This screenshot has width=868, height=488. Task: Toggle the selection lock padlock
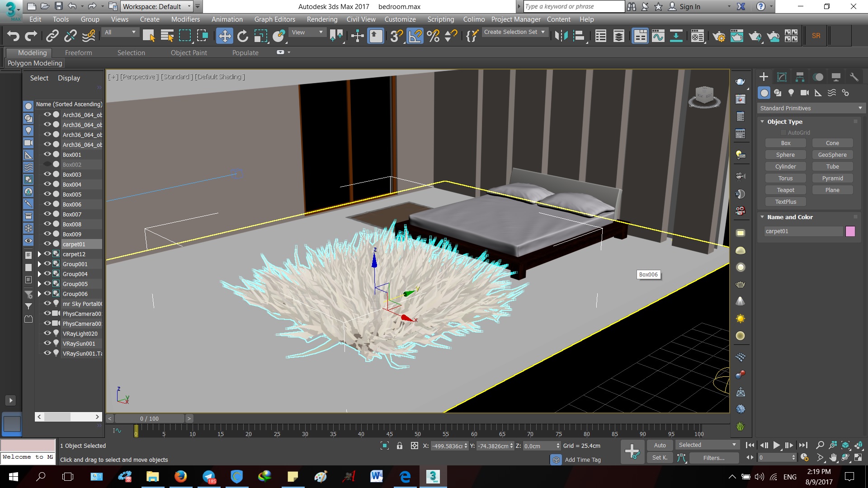tap(400, 446)
